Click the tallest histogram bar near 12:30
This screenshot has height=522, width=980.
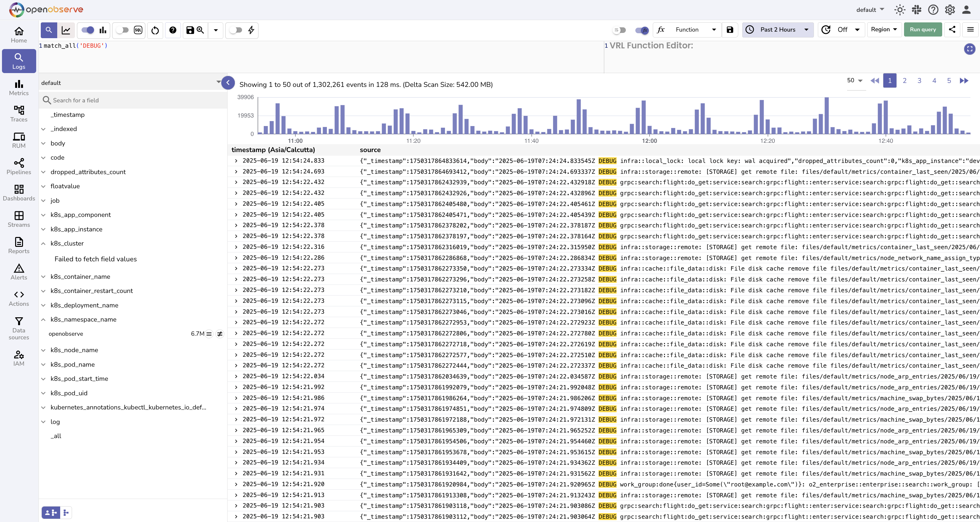click(x=826, y=116)
